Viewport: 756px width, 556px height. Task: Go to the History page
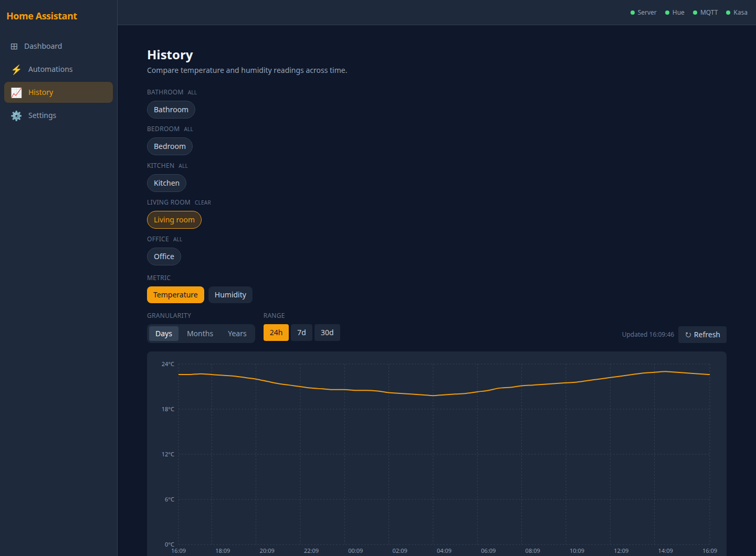coord(58,92)
